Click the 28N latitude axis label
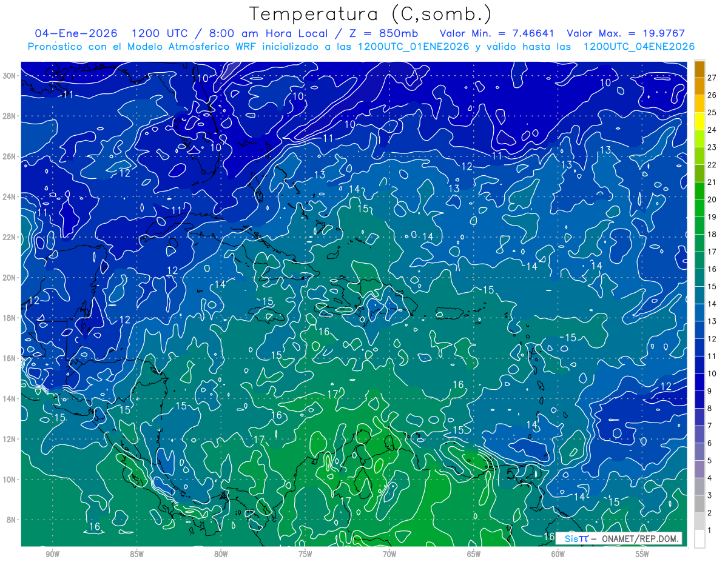Viewport: 728px width, 562px height. coord(10,116)
